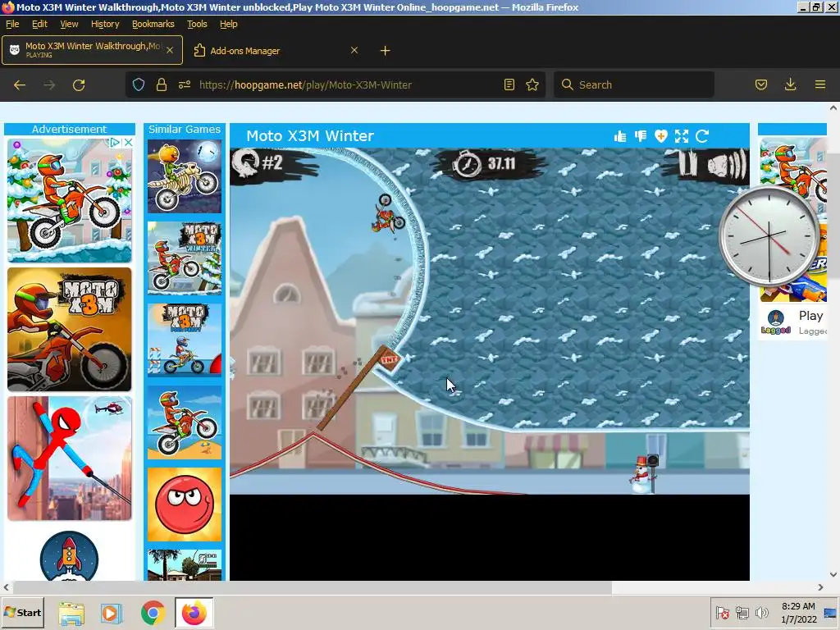
Task: Click the AdChoices triangle icon
Action: tap(115, 143)
